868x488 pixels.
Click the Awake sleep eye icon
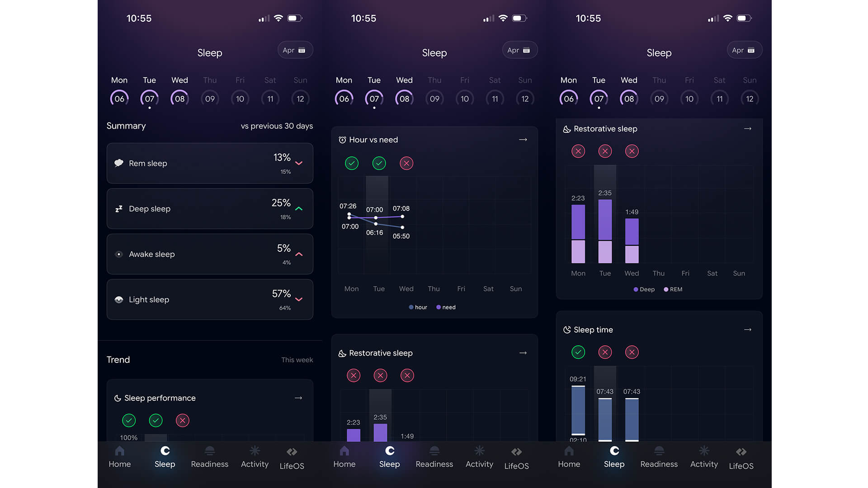(x=119, y=254)
